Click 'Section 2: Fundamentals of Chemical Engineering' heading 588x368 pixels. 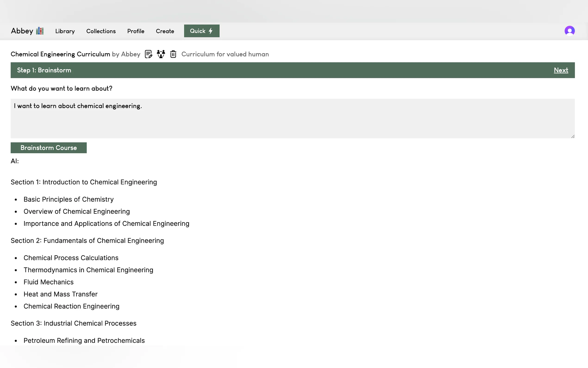[x=87, y=241]
